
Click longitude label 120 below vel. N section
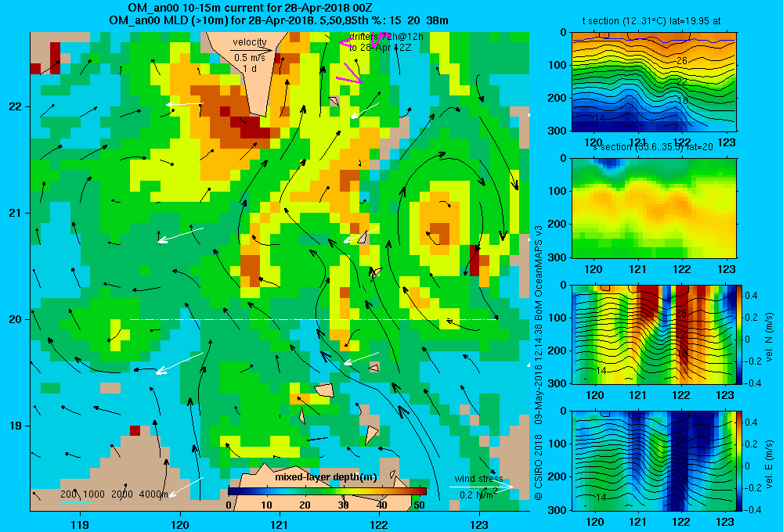(x=594, y=395)
